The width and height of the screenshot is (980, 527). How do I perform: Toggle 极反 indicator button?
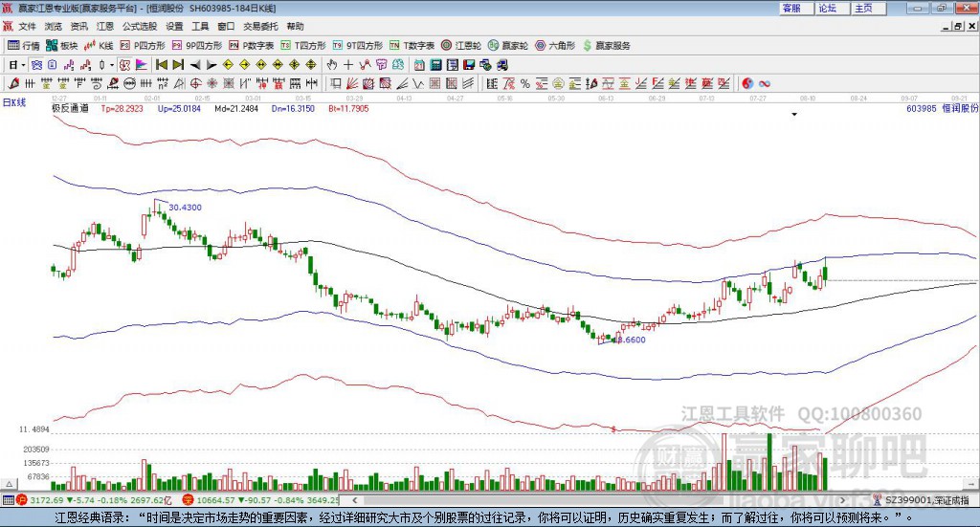coord(125,65)
